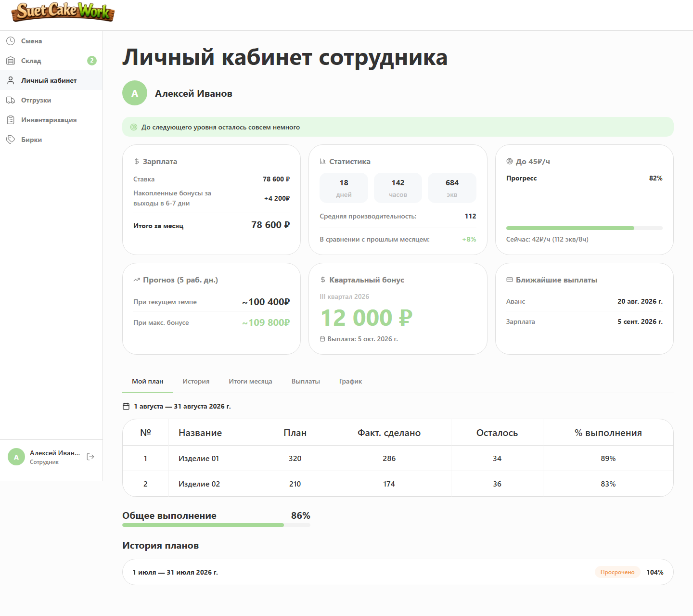Click the Сейчас: 42₽/ч current rate text
The image size is (693, 616).
coord(547,239)
